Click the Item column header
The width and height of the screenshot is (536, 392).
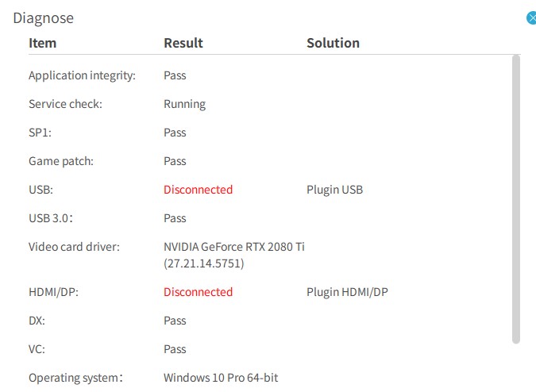coord(42,43)
